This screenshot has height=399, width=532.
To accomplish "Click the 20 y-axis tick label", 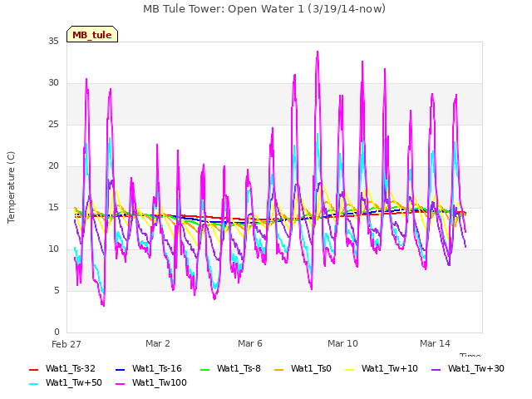I will coord(53,166).
